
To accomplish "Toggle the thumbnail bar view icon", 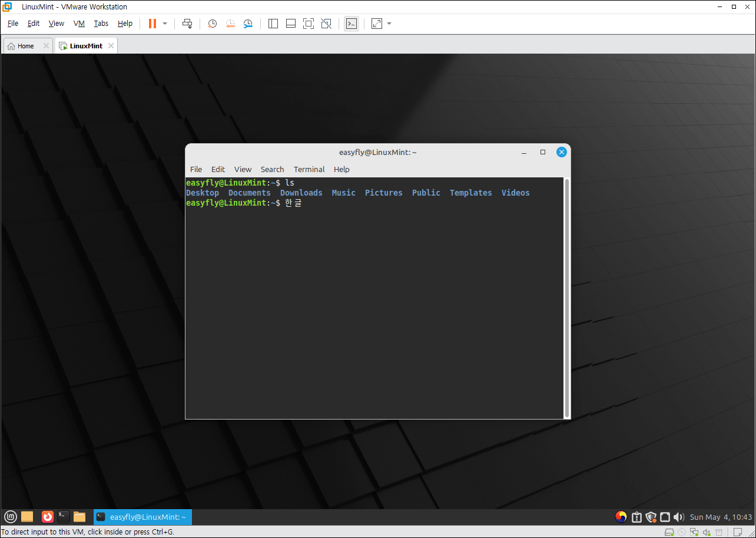I will [x=291, y=24].
